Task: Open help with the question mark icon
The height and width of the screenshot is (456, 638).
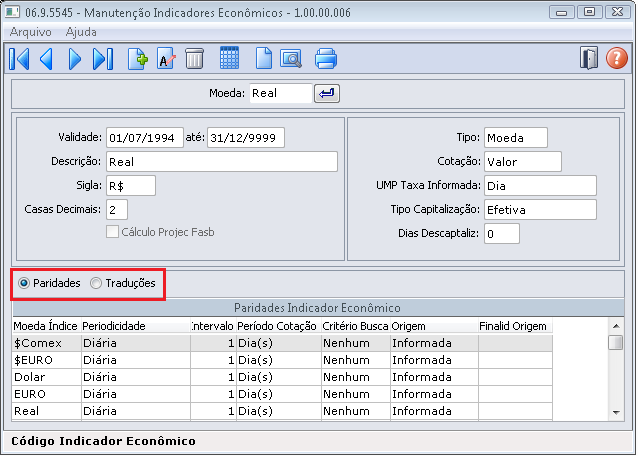Action: click(x=616, y=58)
